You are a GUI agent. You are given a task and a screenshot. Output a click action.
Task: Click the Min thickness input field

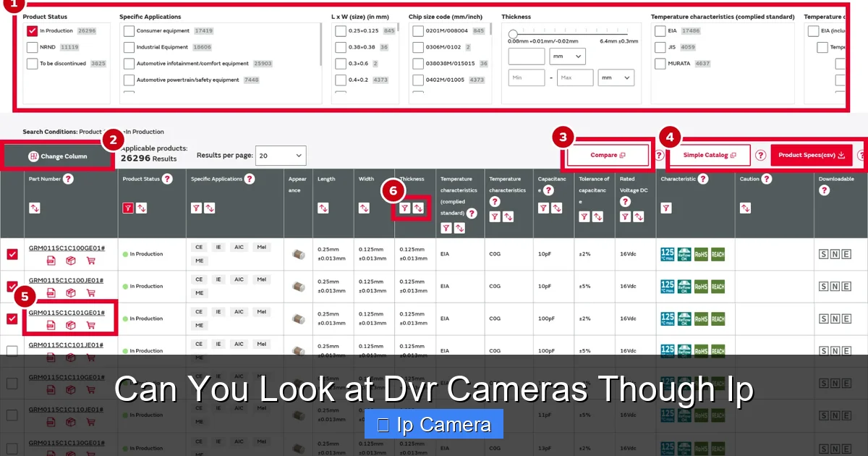pyautogui.click(x=527, y=77)
